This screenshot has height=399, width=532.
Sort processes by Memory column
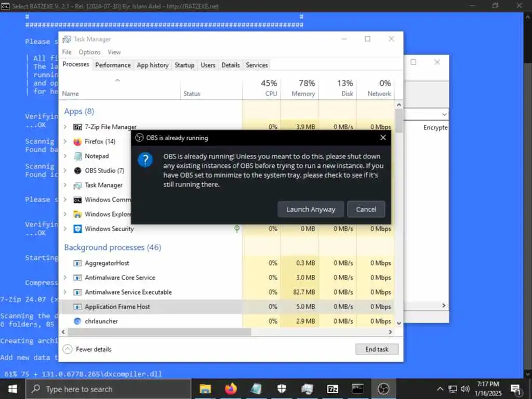click(300, 88)
